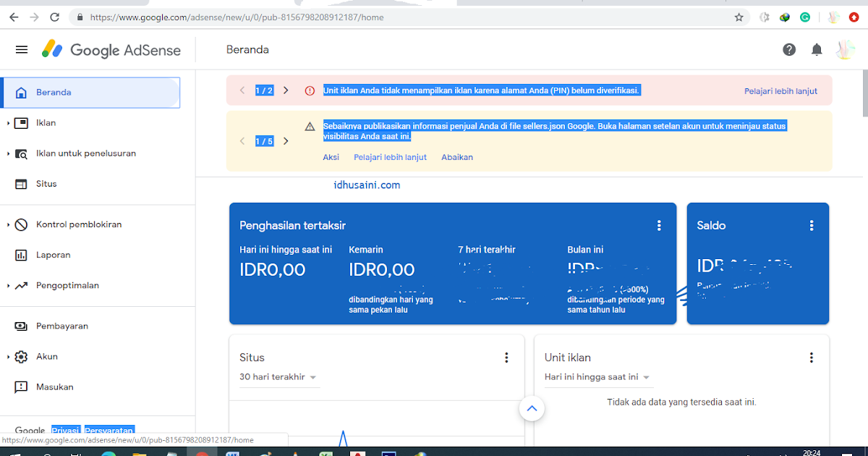The width and height of the screenshot is (868, 456).
Task: Open Penghasilan tertaksir card options menu
Action: [659, 226]
